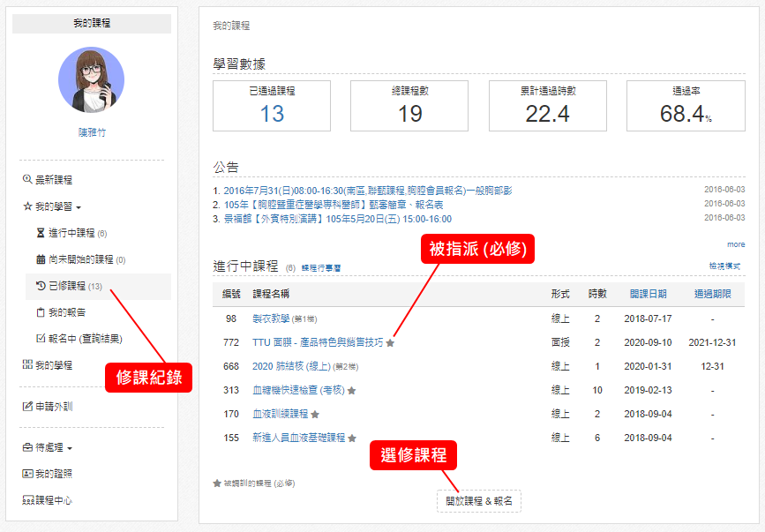Click the edit icon beside 申請外訓
The width and height of the screenshot is (765, 532).
click(x=26, y=406)
